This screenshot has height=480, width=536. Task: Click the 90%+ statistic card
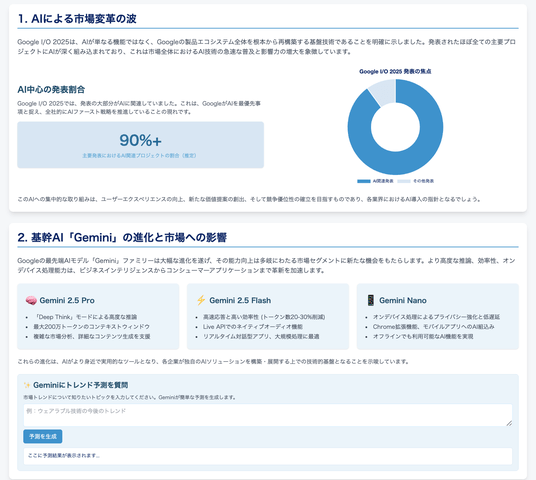pyautogui.click(x=140, y=145)
